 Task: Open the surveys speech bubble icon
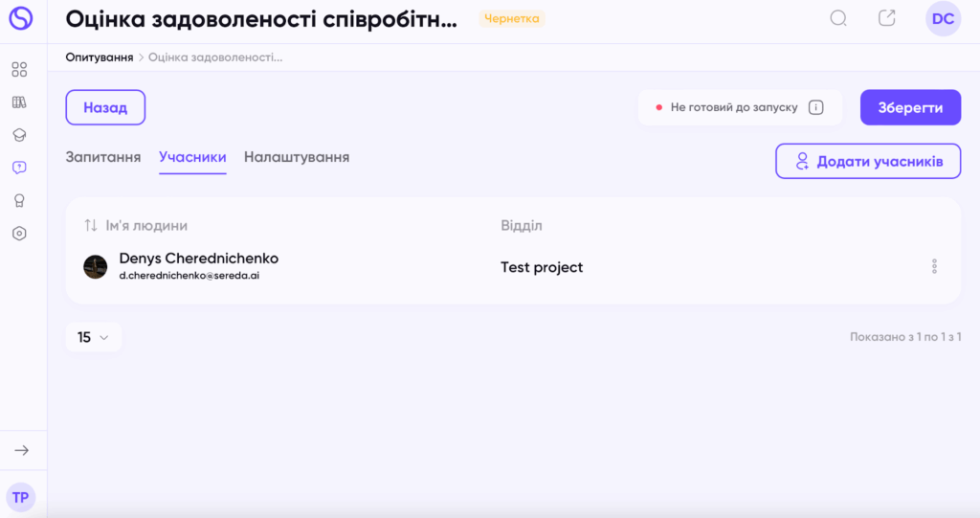click(19, 168)
